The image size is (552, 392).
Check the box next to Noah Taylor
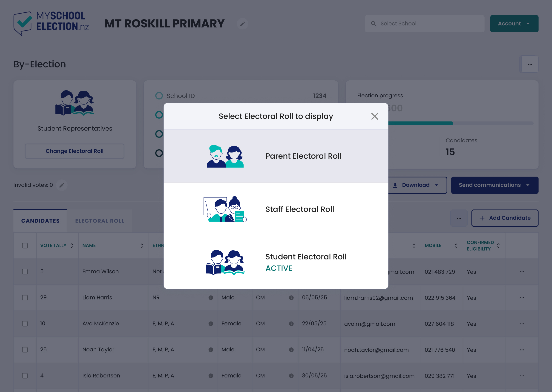25,350
